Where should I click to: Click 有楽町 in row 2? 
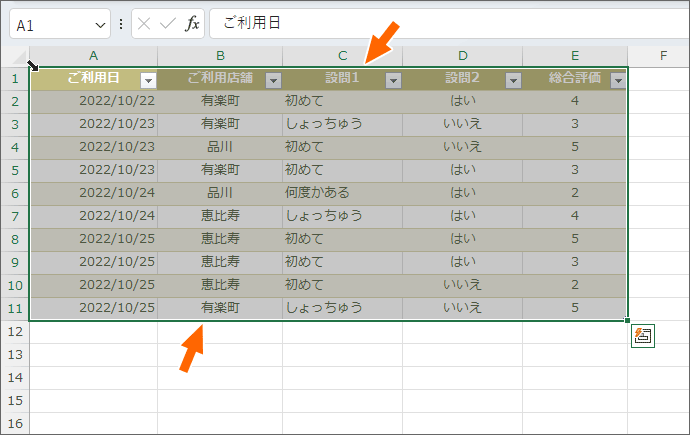coord(220,101)
